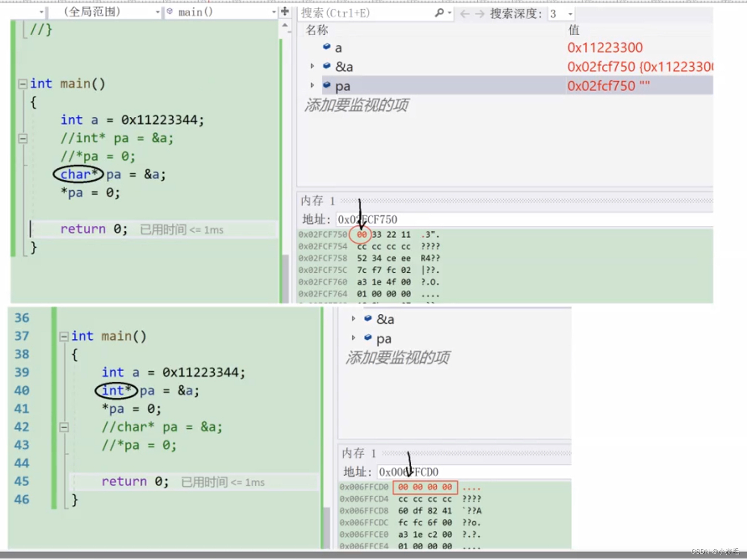Click the memory address field 0x02FCF750
The width and height of the screenshot is (747, 560).
click(524, 220)
